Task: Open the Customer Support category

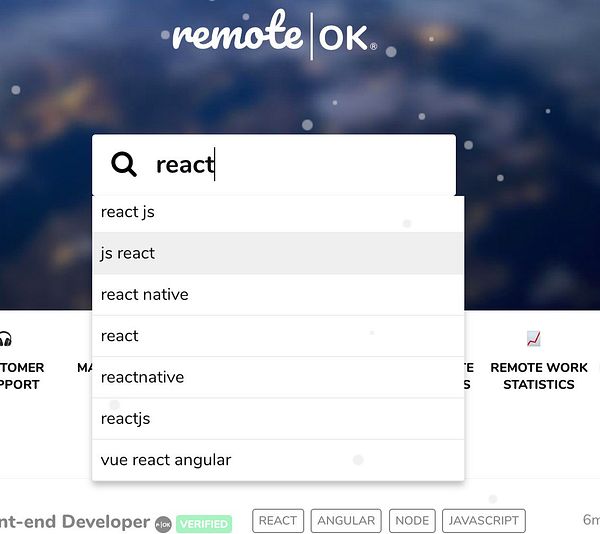Action: (21, 376)
